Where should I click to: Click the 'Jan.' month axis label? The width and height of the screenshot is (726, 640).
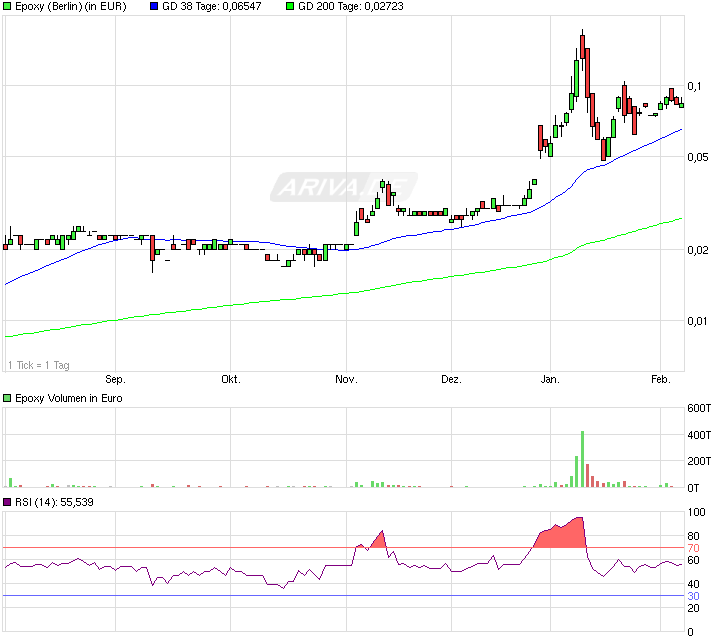550,380
